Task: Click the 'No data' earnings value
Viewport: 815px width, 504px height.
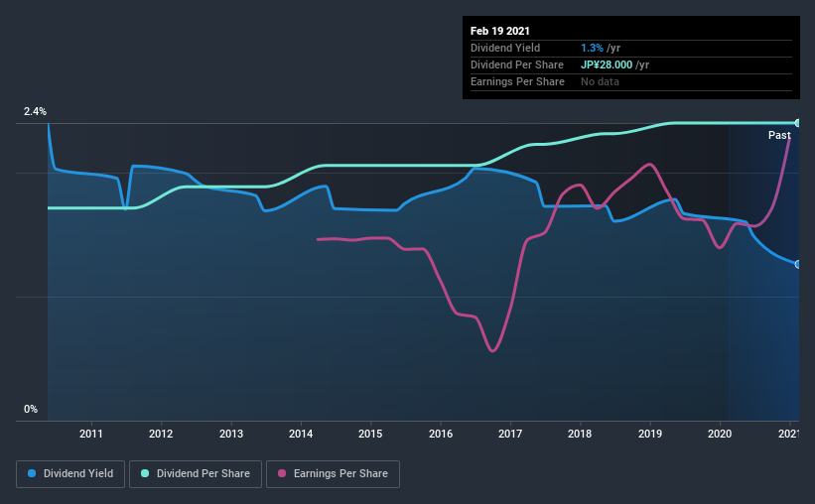Action: tap(600, 81)
